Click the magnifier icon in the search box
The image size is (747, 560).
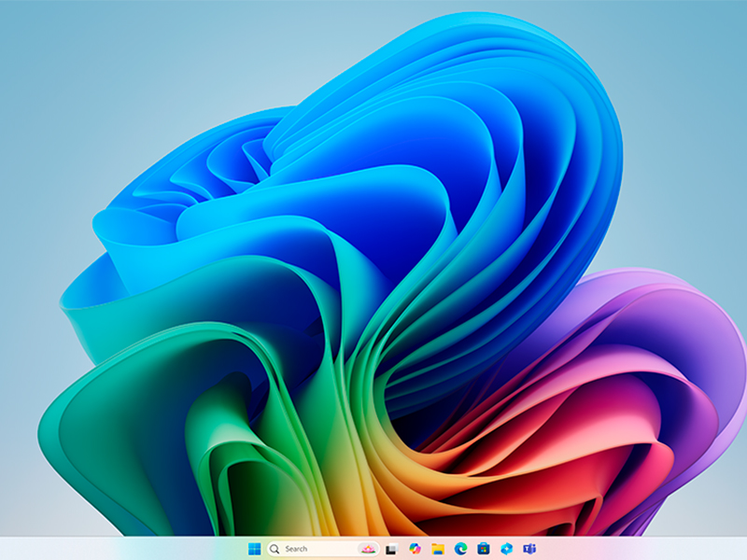point(275,549)
